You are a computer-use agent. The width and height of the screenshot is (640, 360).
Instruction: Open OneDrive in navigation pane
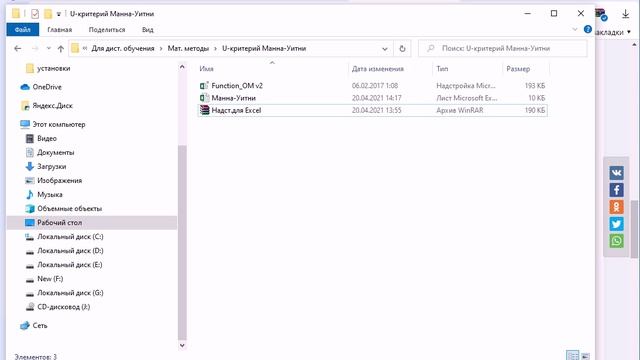click(x=47, y=87)
